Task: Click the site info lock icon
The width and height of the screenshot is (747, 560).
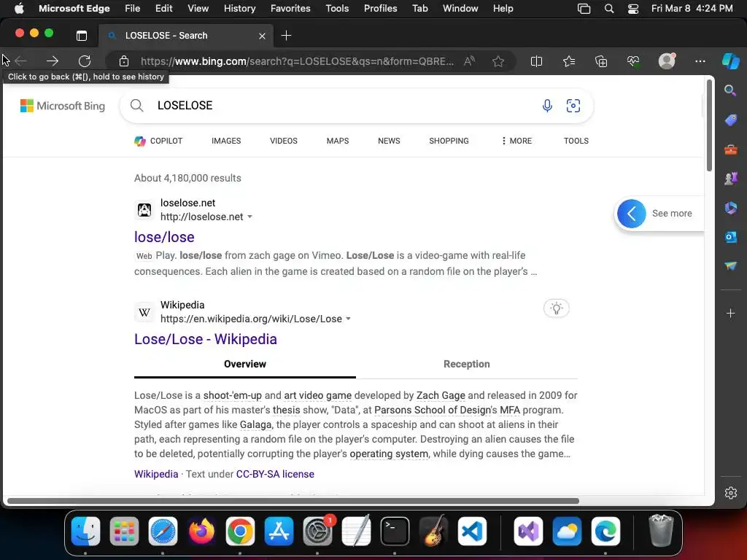Action: 124,61
